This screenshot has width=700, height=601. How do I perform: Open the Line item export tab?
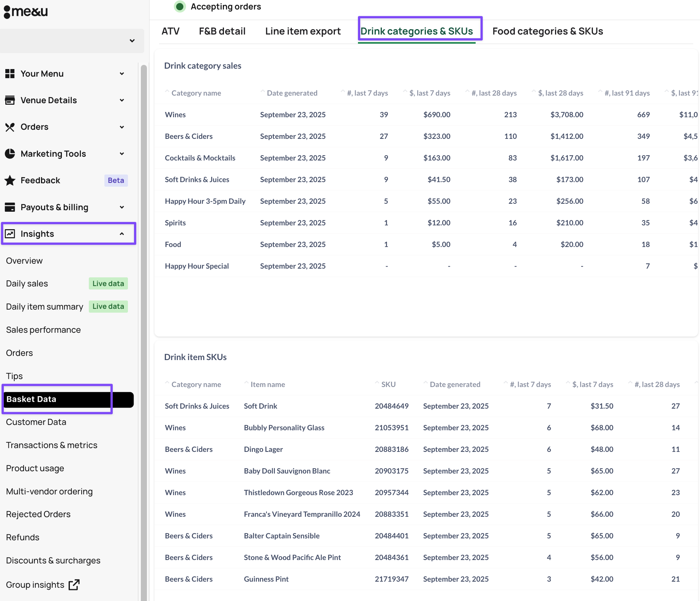(303, 31)
